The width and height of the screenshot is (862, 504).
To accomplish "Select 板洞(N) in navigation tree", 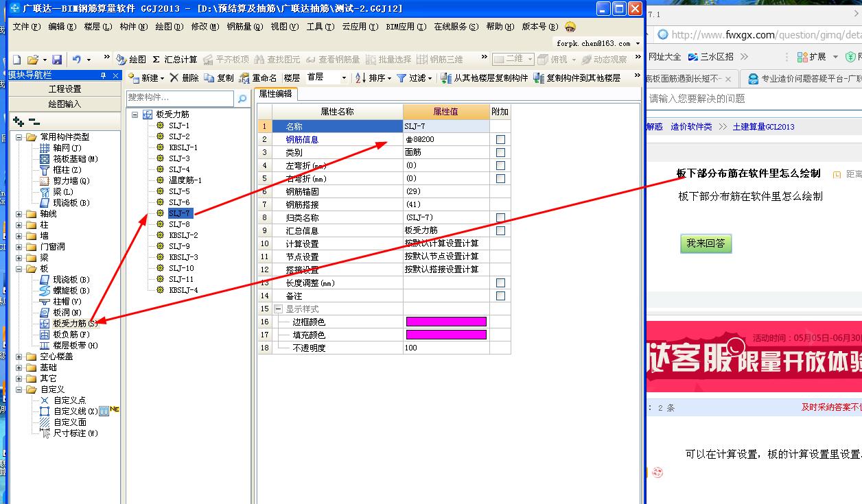I will coord(67,313).
